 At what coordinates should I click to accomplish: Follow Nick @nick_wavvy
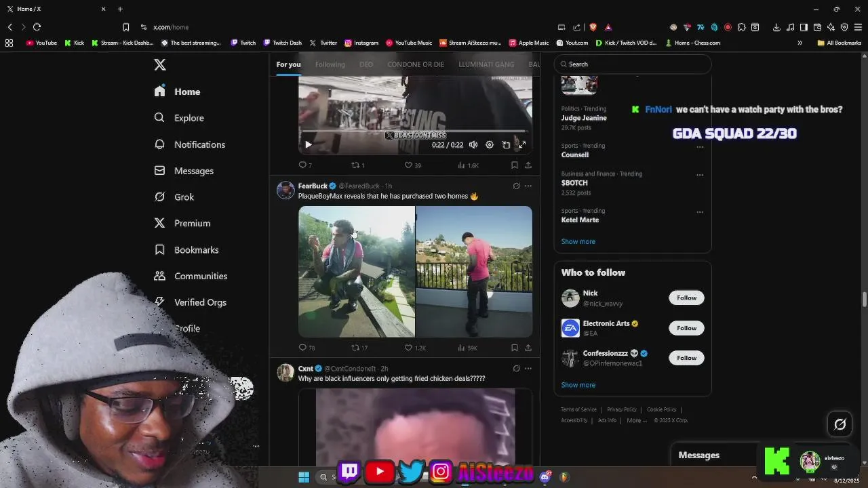click(x=686, y=298)
